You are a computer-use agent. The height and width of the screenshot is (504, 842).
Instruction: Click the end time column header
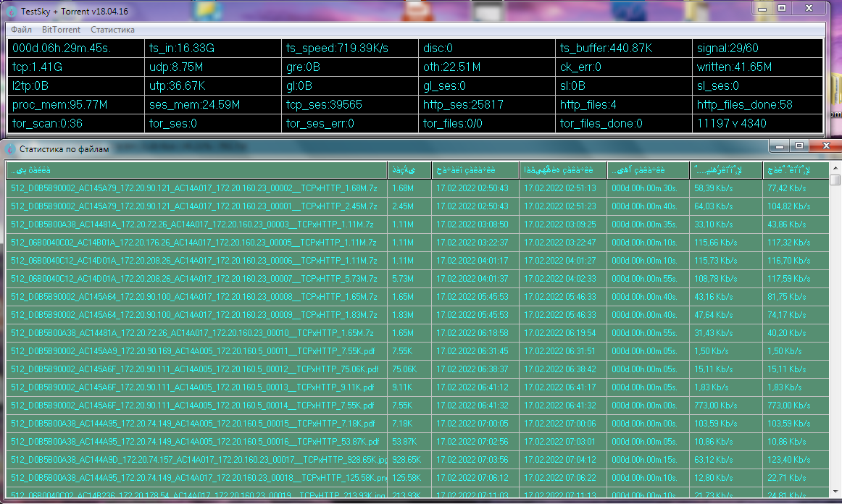click(x=562, y=170)
